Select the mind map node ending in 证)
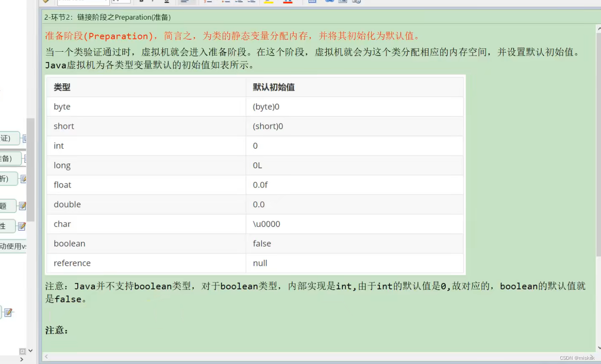Screen dimensions: 601x364 click(x=9, y=138)
